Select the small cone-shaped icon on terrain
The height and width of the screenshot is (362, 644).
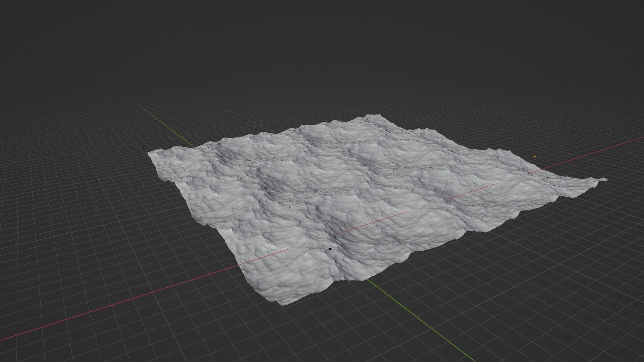[289, 207]
